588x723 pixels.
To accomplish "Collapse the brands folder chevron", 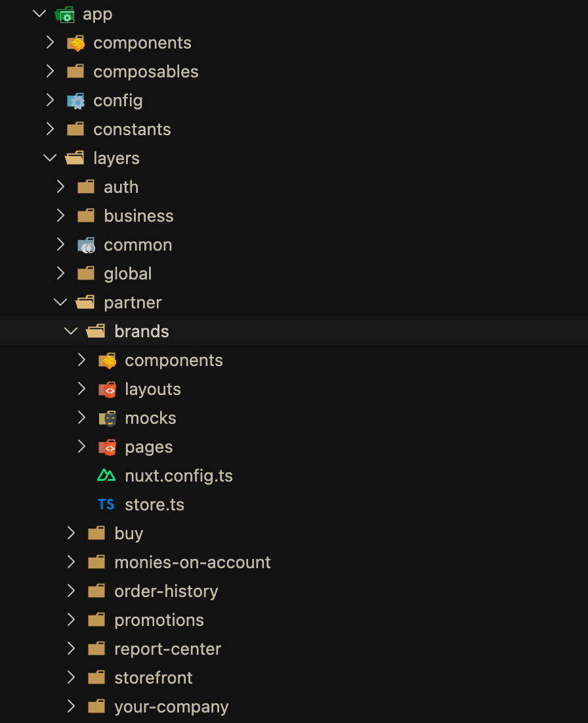I will click(71, 331).
